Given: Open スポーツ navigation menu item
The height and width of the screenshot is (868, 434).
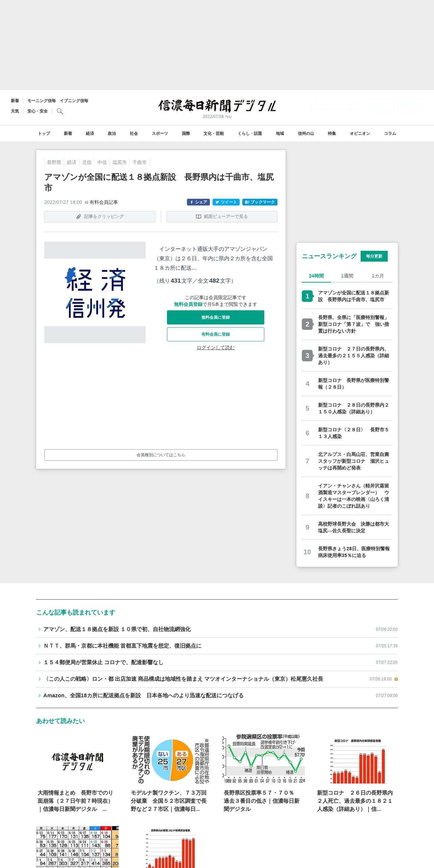Looking at the screenshot, I should 160,134.
